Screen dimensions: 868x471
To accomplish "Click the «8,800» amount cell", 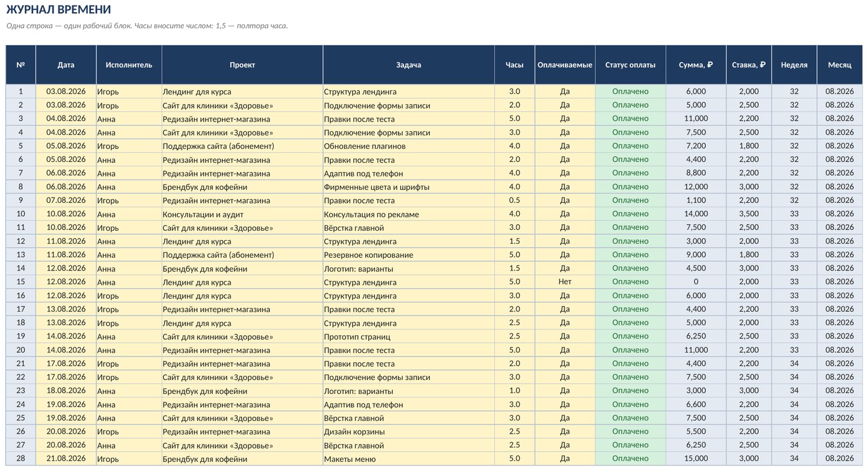I will pyautogui.click(x=696, y=173).
